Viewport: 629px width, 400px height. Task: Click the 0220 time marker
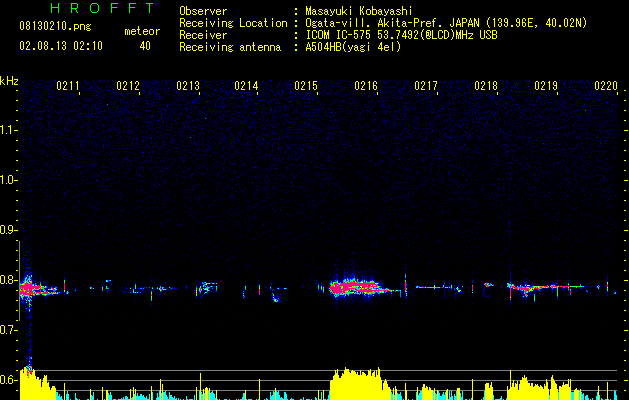click(606, 86)
